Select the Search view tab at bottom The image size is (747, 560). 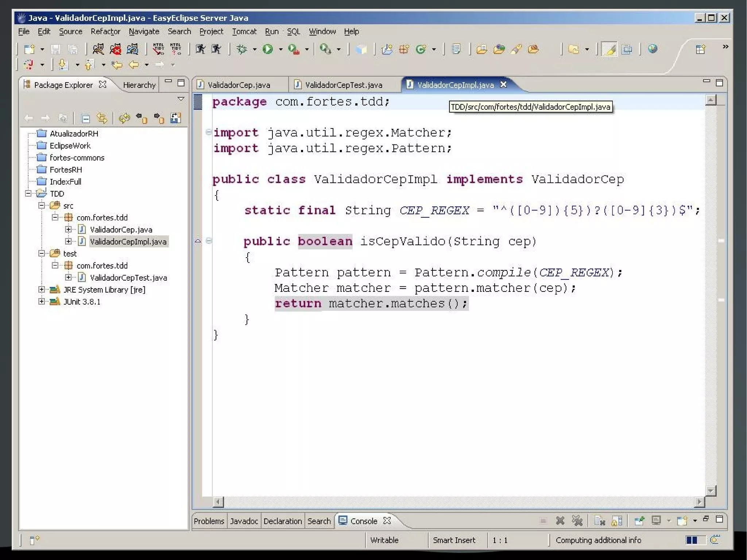319,521
